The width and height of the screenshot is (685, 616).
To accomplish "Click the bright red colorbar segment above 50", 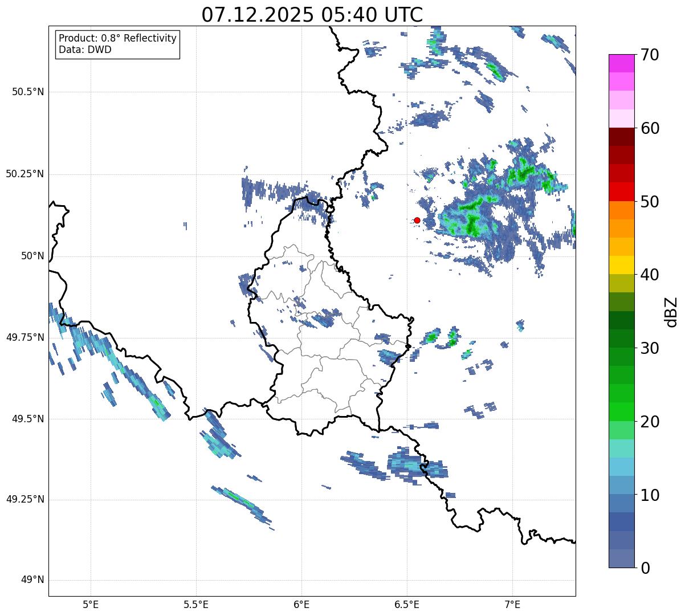I will click(622, 192).
